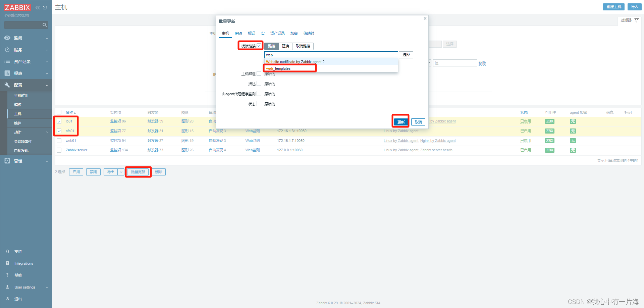Click the services clock icon
Viewport: 644px width, 308px height.
pyautogui.click(x=7, y=50)
